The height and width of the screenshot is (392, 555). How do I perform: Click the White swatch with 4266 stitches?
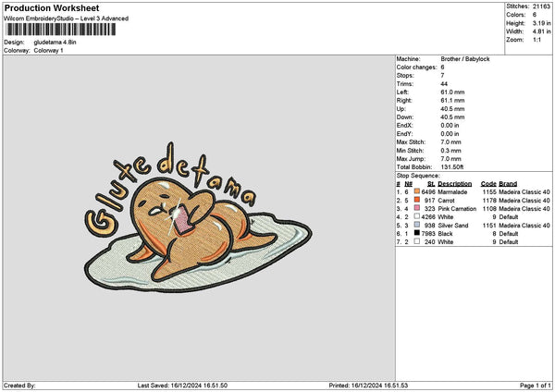click(x=417, y=216)
